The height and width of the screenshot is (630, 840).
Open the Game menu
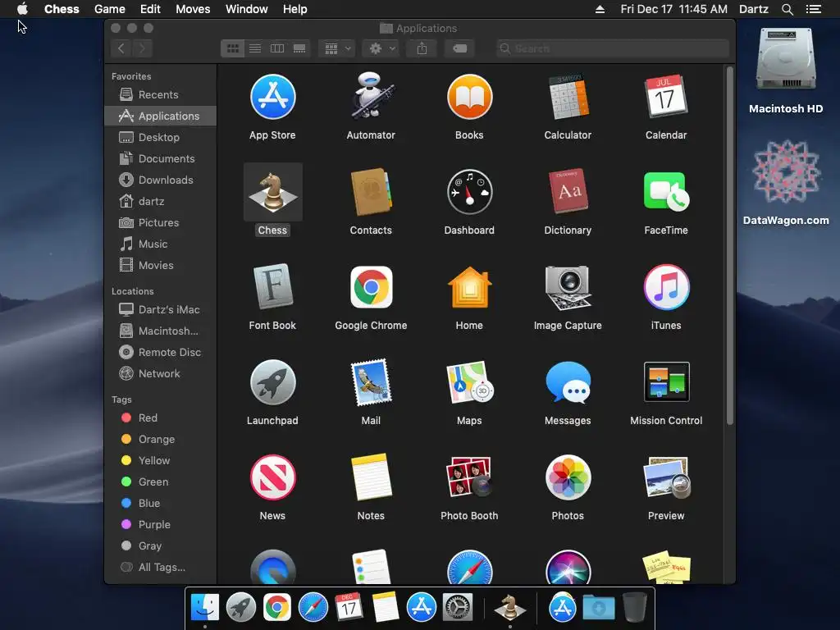pos(110,9)
